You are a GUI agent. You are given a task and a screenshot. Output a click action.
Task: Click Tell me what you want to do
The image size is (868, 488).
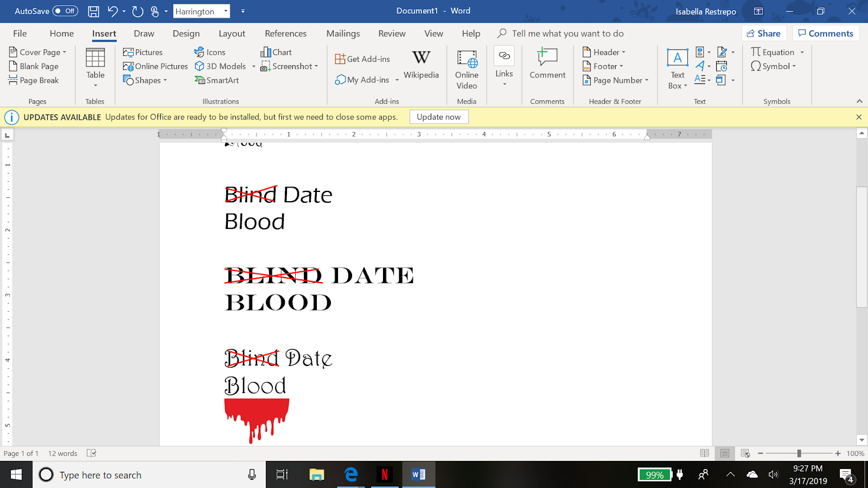561,33
